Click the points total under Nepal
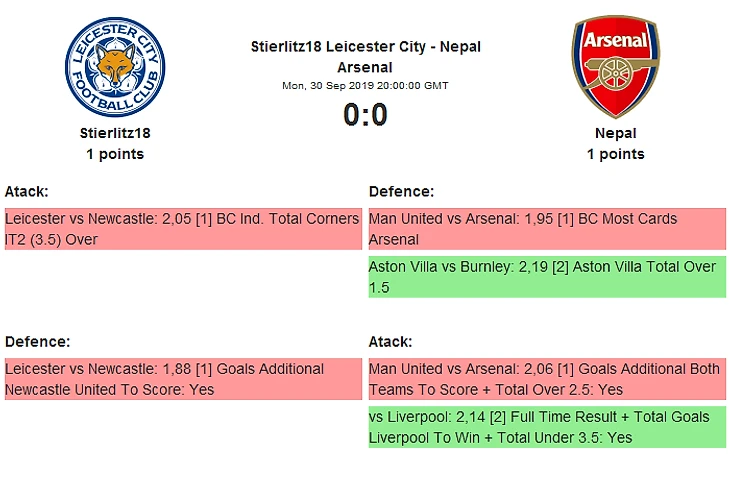The width and height of the screenshot is (730, 480). point(615,154)
